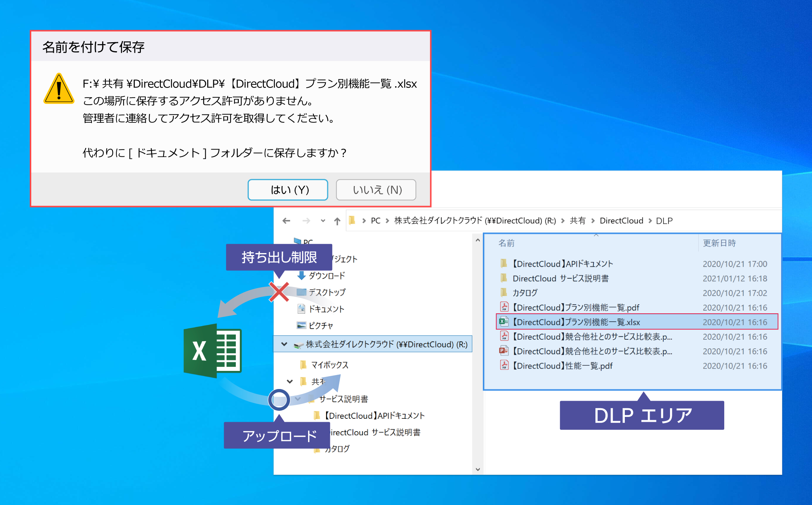812x505 pixels.
Task: Click sidebar scrollbar down arrow
Action: pos(478,469)
